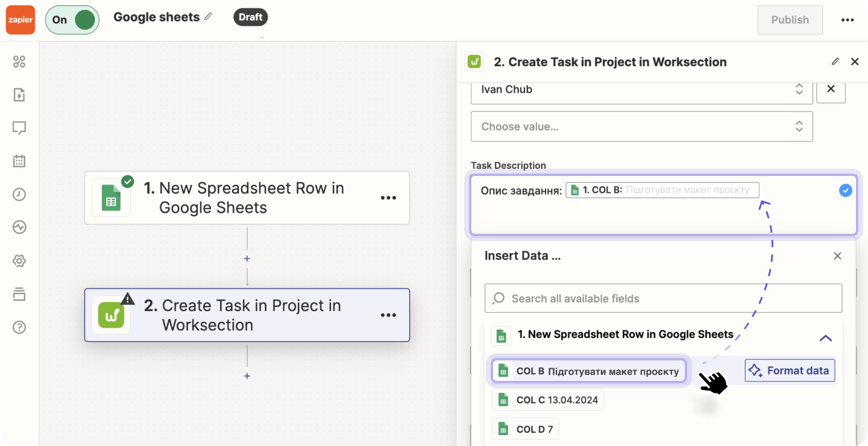Image resolution: width=868 pixels, height=446 pixels.
Task: Open the Zaps dashboard icon in sidebar
Action: pos(19,61)
